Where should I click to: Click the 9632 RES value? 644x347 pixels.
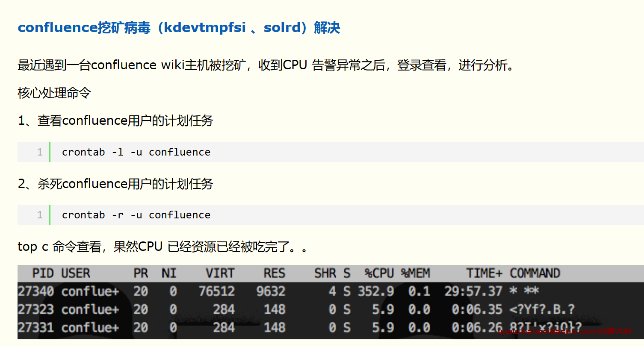point(271,291)
